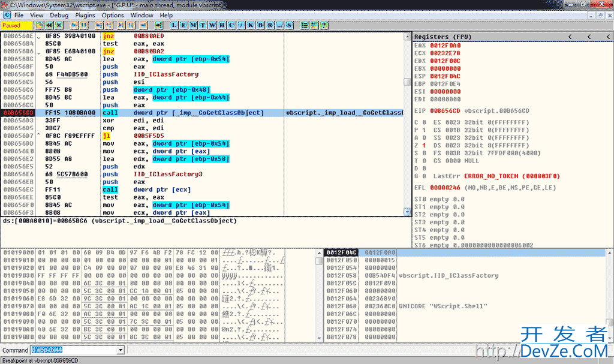Click the Restart program (rewind) icon
This screenshot has height=364, width=614.
49,25
